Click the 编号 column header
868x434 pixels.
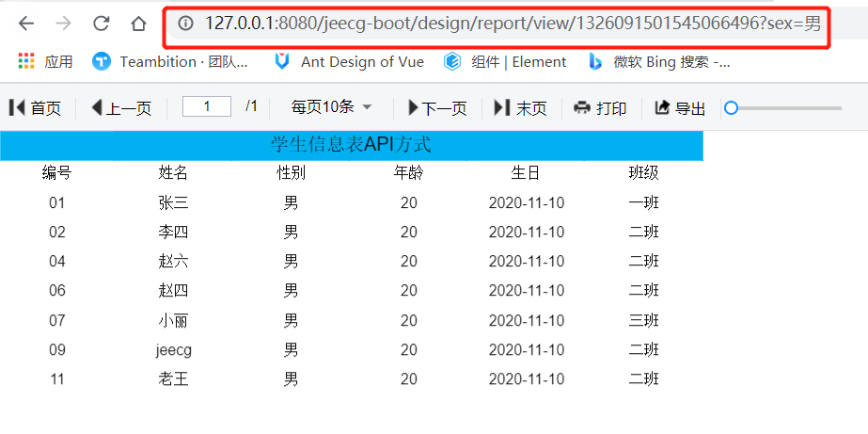coord(57,173)
